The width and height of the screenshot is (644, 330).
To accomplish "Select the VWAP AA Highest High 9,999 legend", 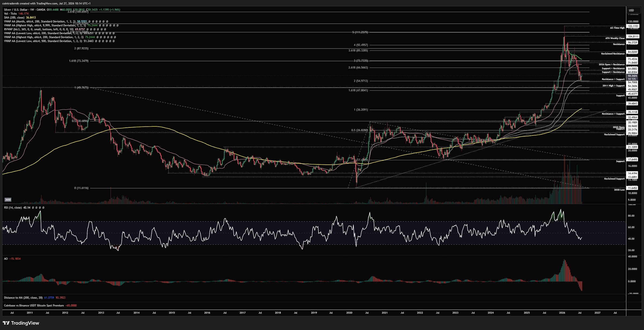I will [61, 25].
